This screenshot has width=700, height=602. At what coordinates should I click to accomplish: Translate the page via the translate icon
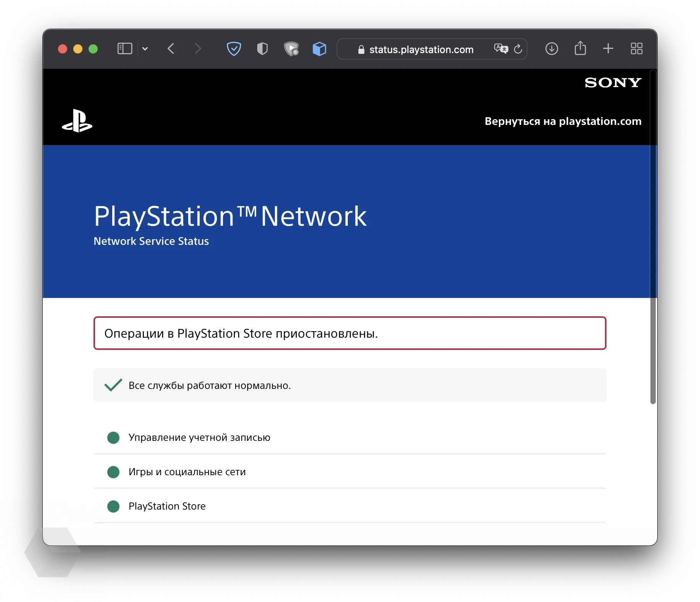pos(501,49)
